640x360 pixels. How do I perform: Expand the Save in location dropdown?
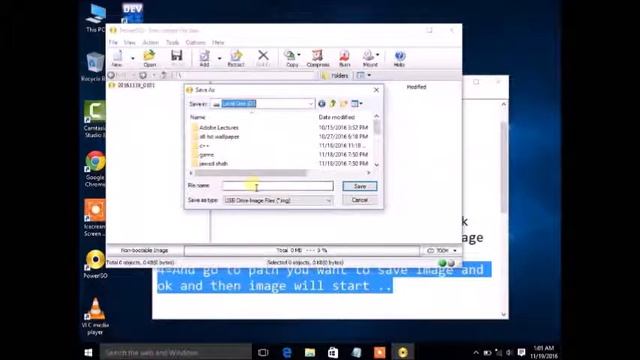310,104
